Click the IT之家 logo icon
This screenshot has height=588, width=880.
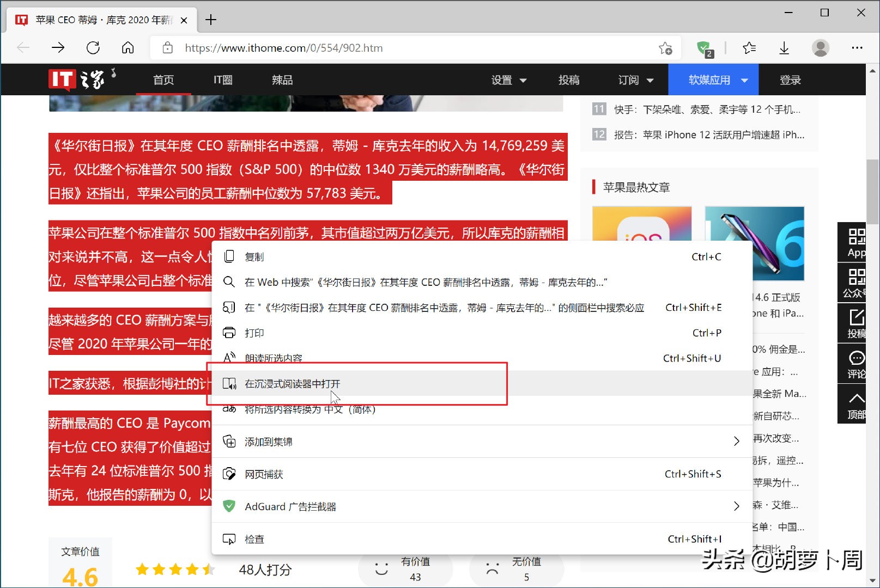[76, 79]
